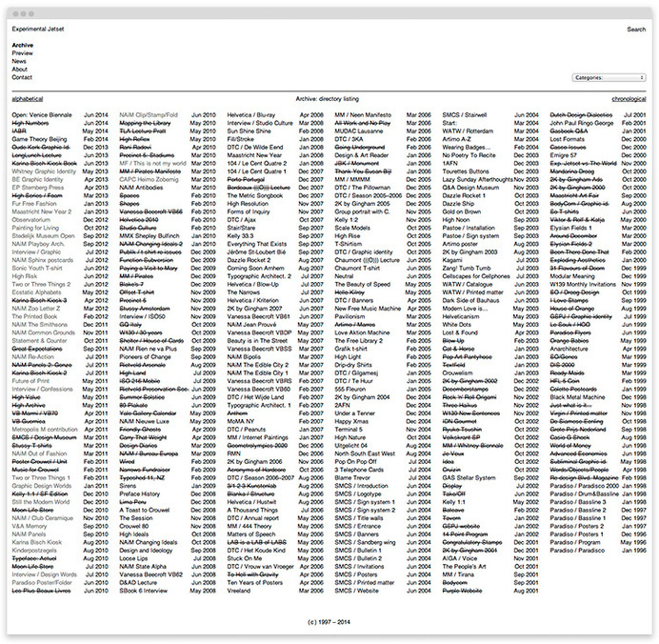Select V&A Memory entry

pyautogui.click(x=30, y=526)
